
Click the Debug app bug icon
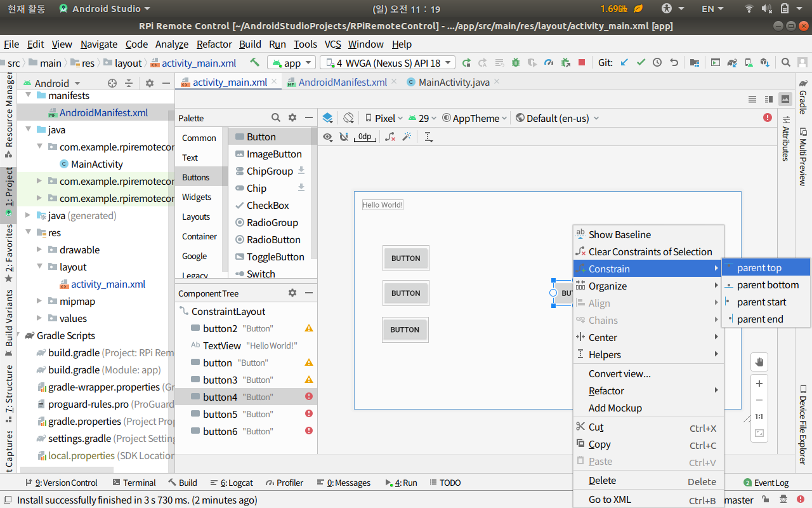pyautogui.click(x=515, y=62)
